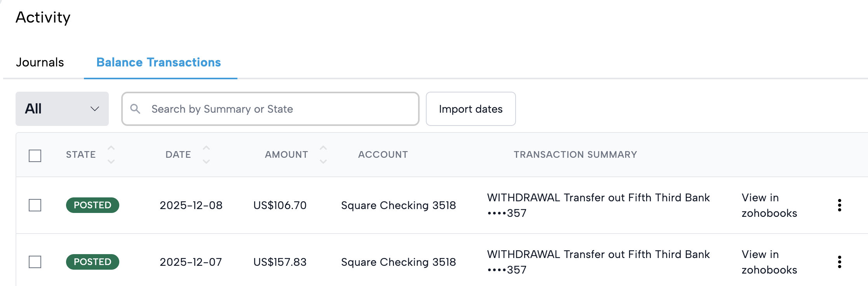Click the Import dates button
Viewport: 868px width, 286px height.
pos(471,109)
